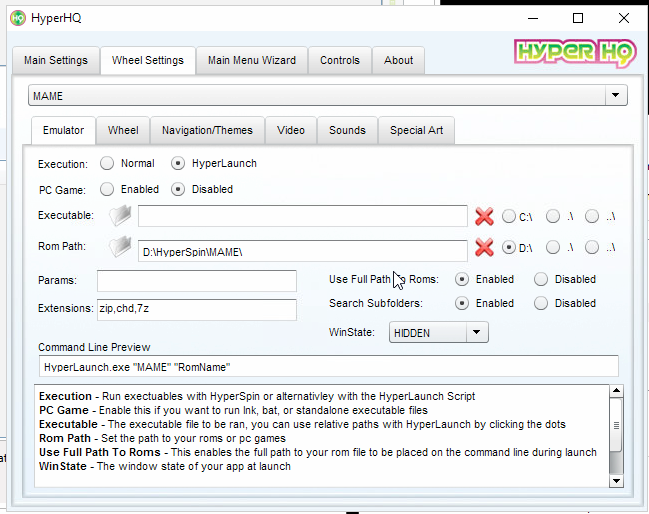Viewport: 649px width, 514px height.
Task: Go to the Controls tab
Action: 339,60
